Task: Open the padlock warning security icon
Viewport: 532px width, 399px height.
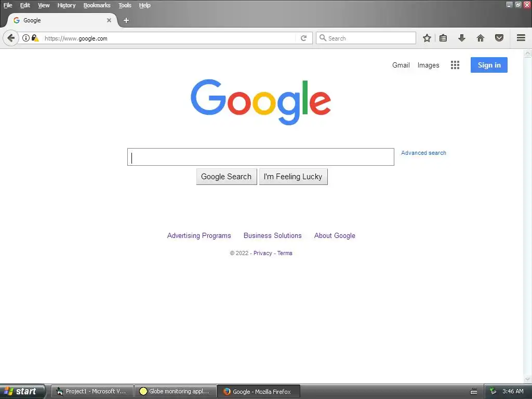Action: tap(35, 38)
